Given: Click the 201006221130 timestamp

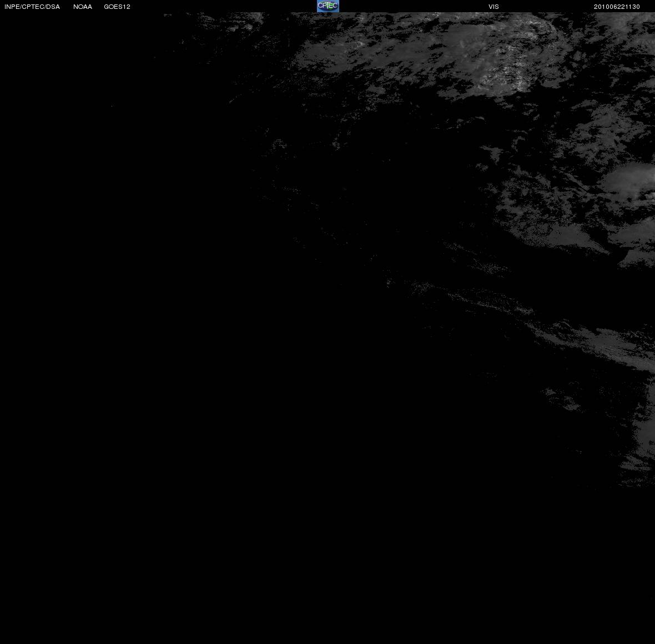Looking at the screenshot, I should pyautogui.click(x=617, y=7).
